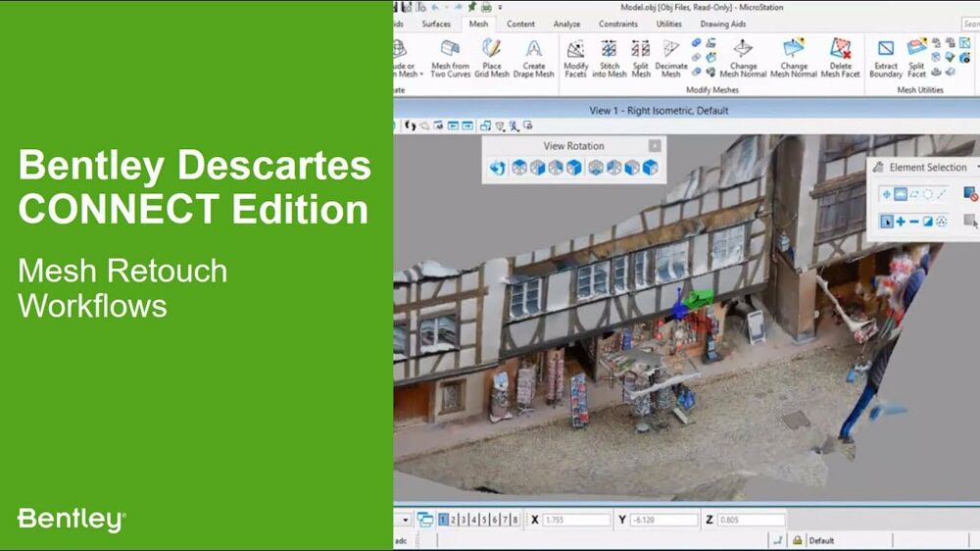
Task: Click the rotate view arrow in View Rotation
Action: 498,168
